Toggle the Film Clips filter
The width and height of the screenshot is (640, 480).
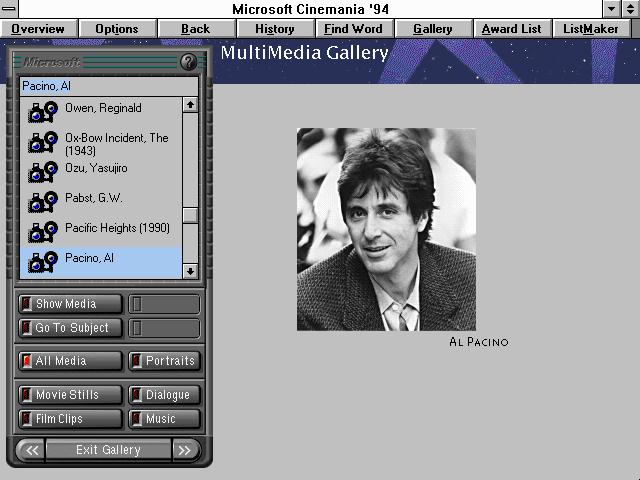click(x=70, y=419)
